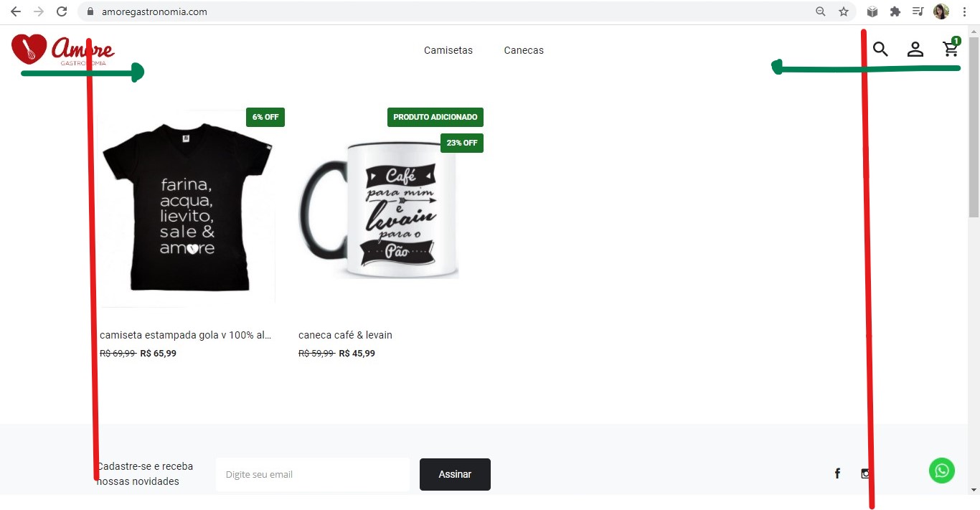Screen dimensions: 980x510
Task: Click the black t-shirt product image
Action: point(186,209)
